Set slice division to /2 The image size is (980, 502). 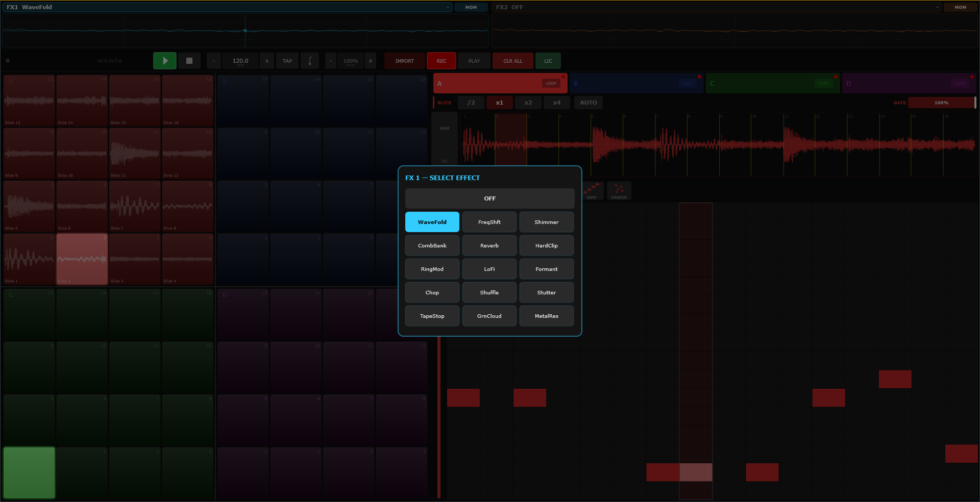[x=471, y=103]
